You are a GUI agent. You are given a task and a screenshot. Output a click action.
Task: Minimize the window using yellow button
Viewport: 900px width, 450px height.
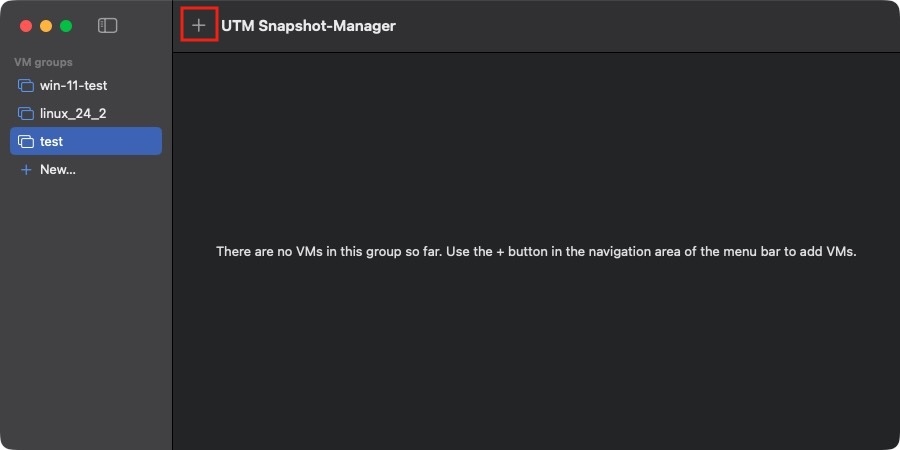point(46,26)
